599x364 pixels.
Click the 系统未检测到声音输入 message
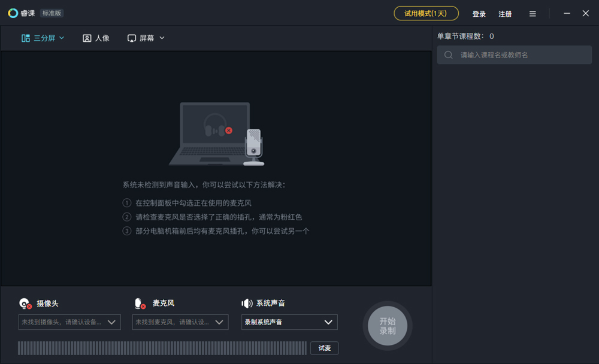coord(204,185)
